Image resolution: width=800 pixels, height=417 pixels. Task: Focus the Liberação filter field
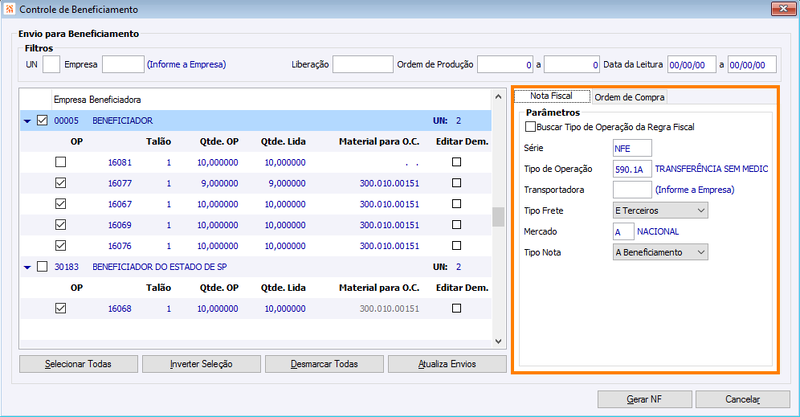click(363, 64)
